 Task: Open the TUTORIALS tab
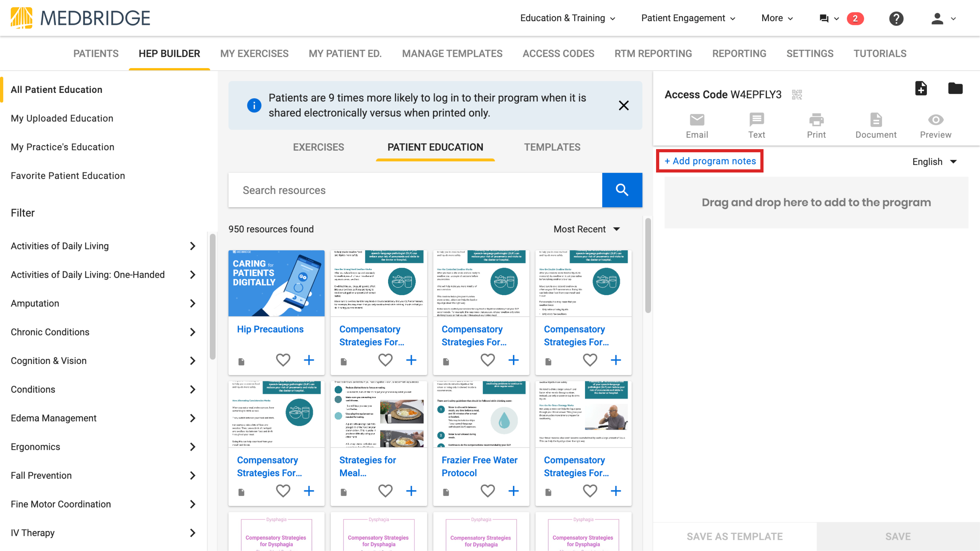(880, 53)
